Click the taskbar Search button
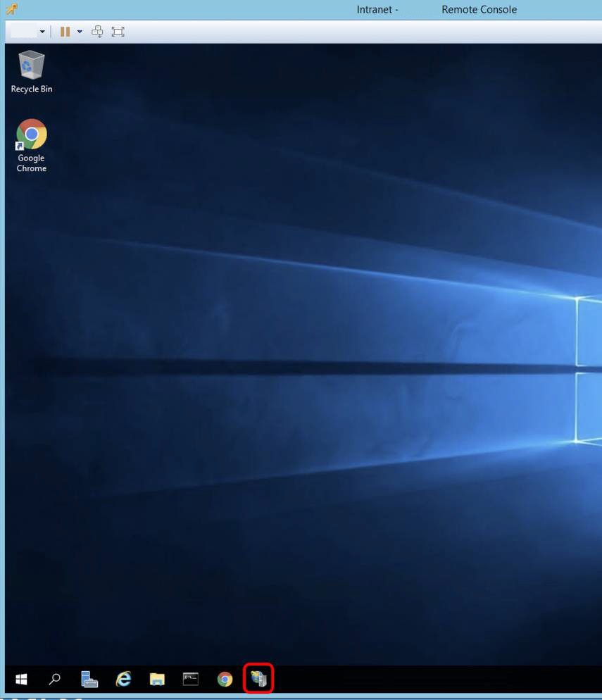Image resolution: width=602 pixels, height=700 pixels. [x=54, y=679]
